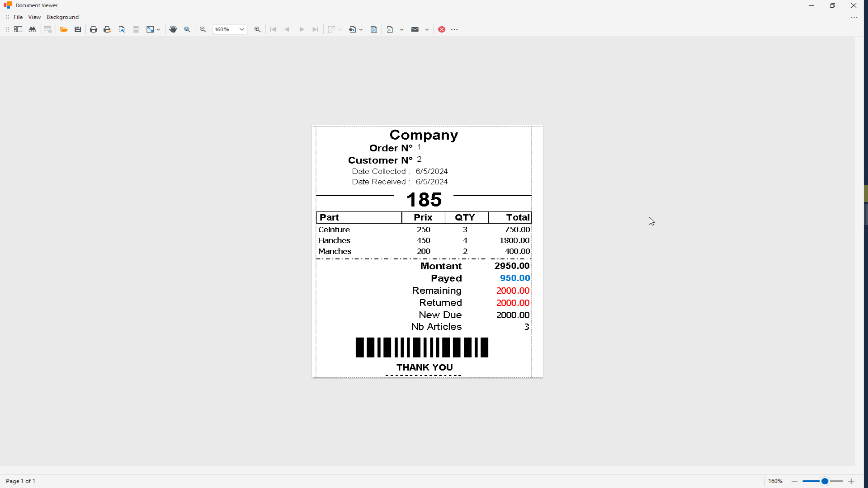
Task: Open the 160% zoom level dropdown
Action: [242, 29]
